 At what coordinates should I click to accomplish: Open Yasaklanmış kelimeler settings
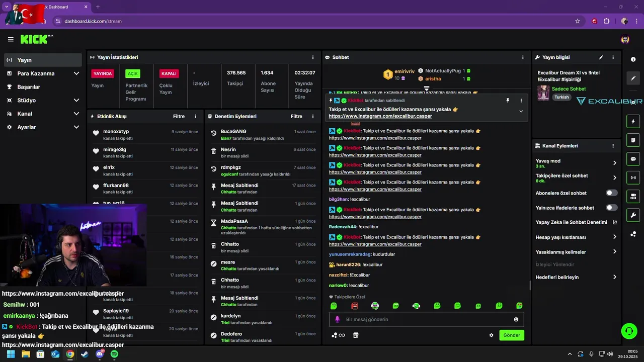coord(576,252)
